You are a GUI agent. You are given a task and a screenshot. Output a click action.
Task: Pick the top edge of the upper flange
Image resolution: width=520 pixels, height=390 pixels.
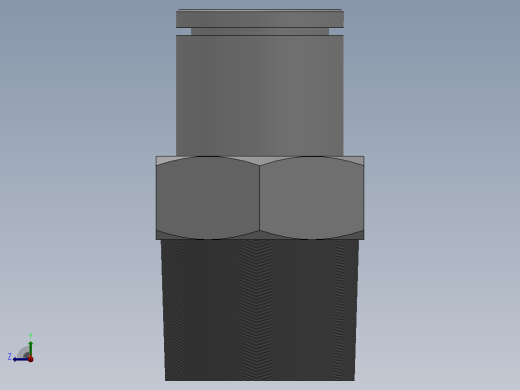click(260, 10)
